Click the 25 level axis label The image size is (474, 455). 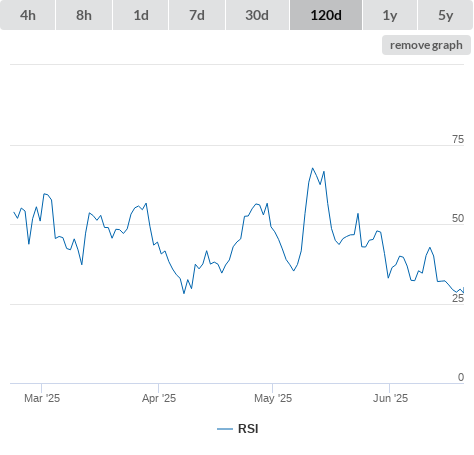point(458,298)
